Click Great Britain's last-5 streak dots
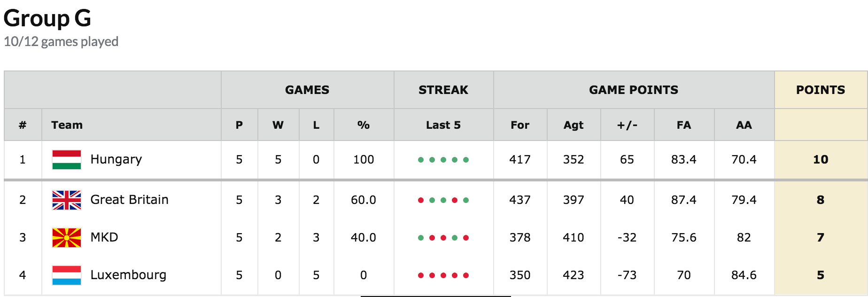868x297 pixels. tap(443, 200)
